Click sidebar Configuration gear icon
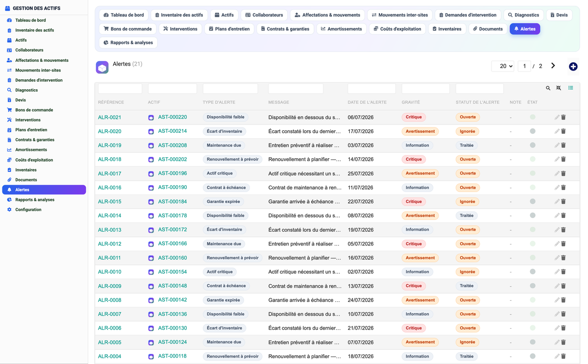588x364 pixels. coord(9,210)
